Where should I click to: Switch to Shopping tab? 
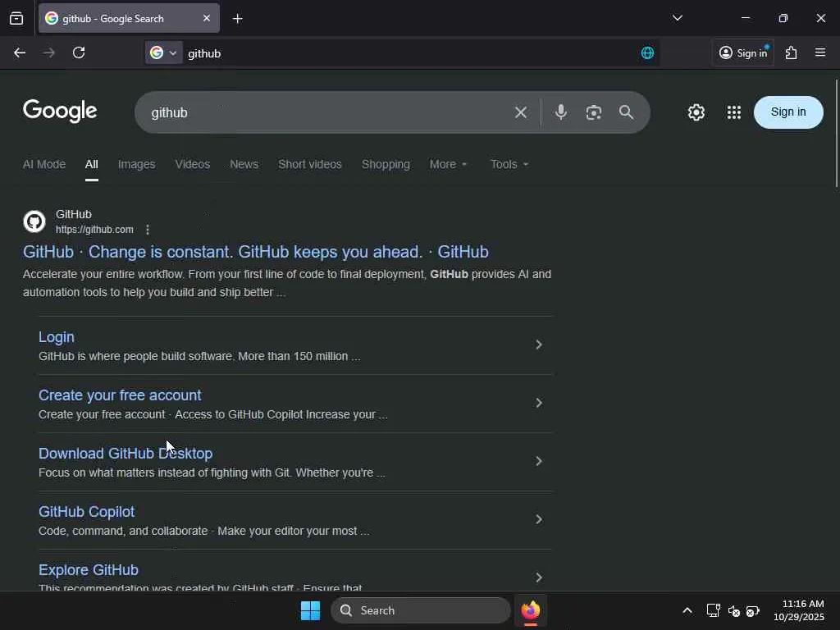386,164
